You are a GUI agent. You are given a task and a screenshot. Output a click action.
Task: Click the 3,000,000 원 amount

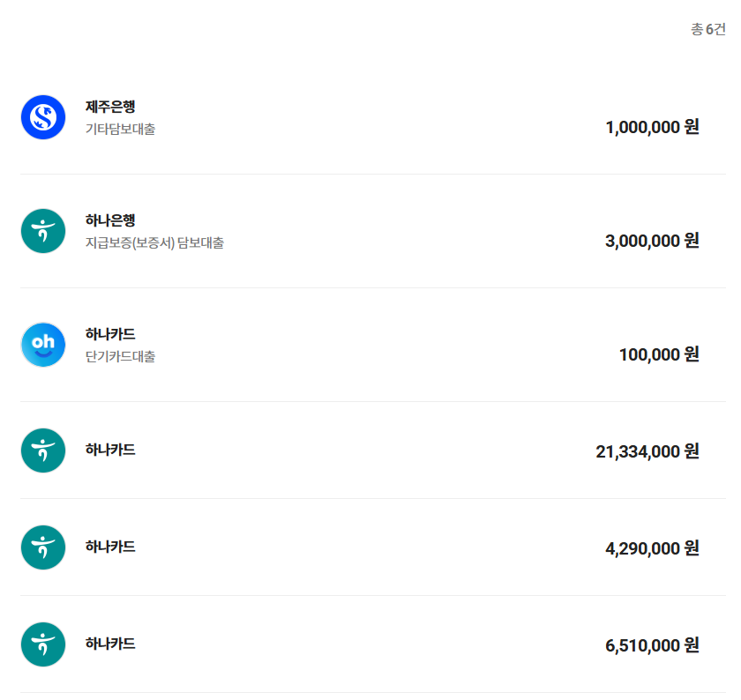[x=652, y=241]
